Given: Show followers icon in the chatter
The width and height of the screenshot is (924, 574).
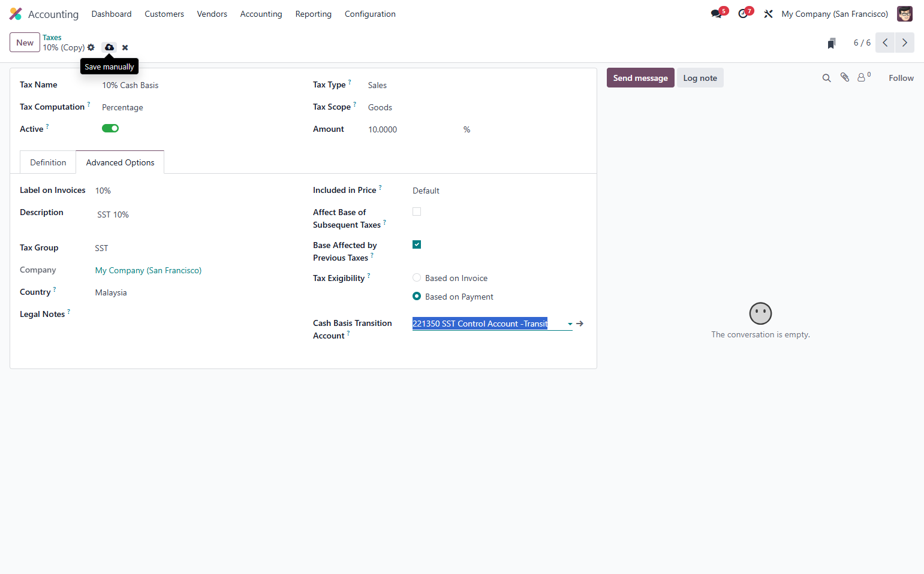Looking at the screenshot, I should [x=863, y=77].
